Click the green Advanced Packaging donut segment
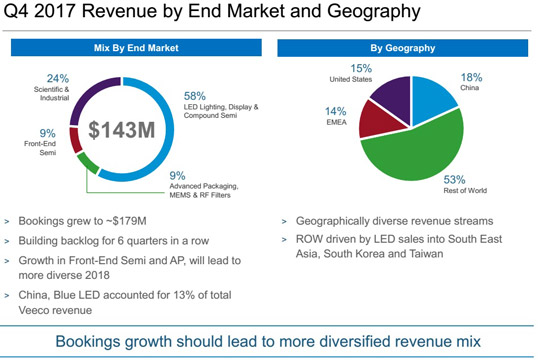Screen dimensions: 542x360 (88, 163)
